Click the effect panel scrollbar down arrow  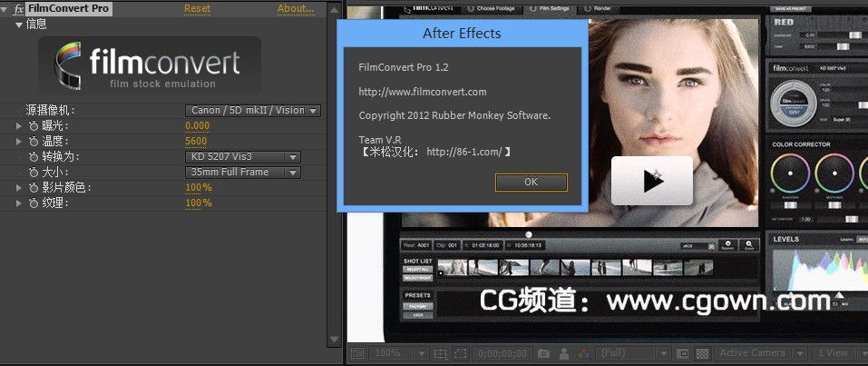pos(334,339)
